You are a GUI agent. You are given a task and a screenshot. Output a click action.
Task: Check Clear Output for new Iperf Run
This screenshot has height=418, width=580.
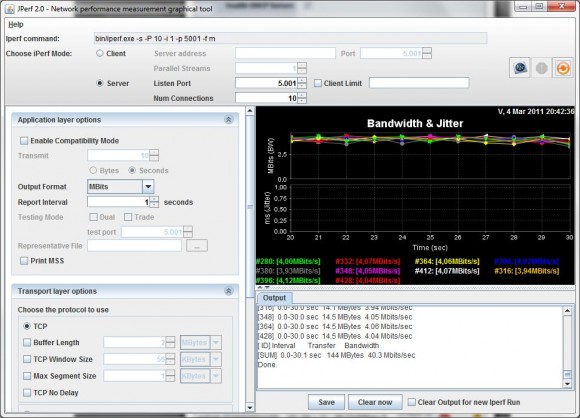[412, 402]
